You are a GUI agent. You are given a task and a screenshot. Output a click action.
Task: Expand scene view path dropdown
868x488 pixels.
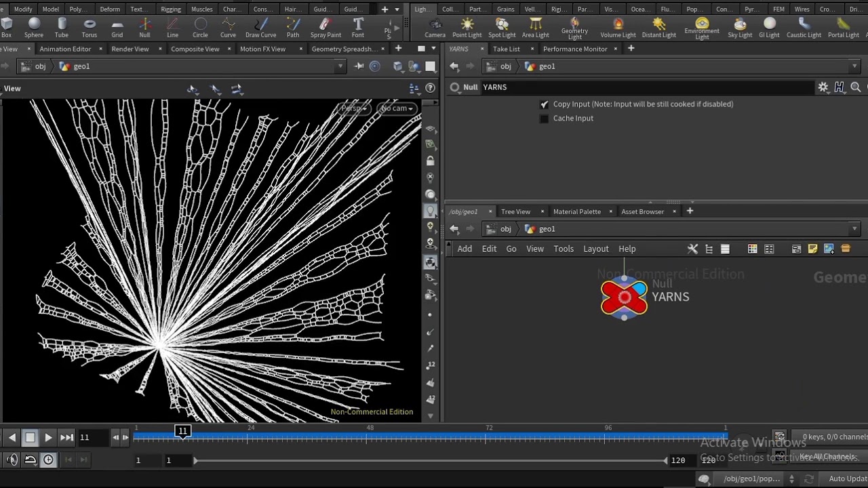pos(340,66)
